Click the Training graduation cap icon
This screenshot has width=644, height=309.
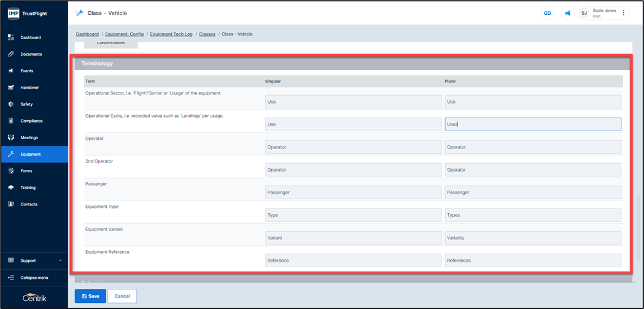click(x=11, y=188)
